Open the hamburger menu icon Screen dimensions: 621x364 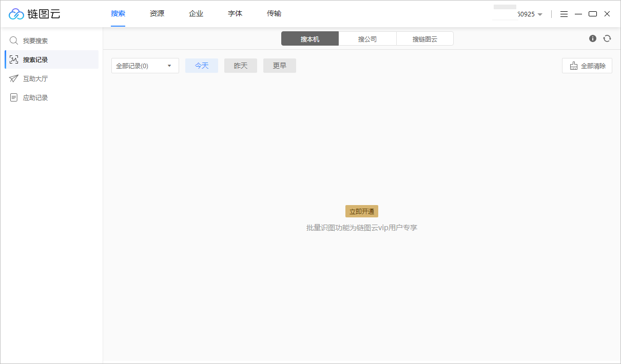pyautogui.click(x=564, y=14)
